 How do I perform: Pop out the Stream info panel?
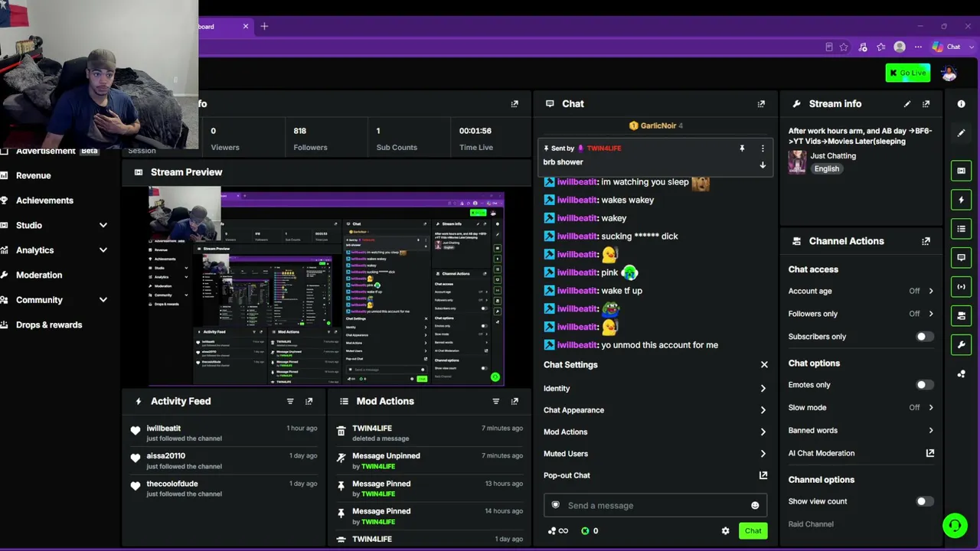[926, 104]
